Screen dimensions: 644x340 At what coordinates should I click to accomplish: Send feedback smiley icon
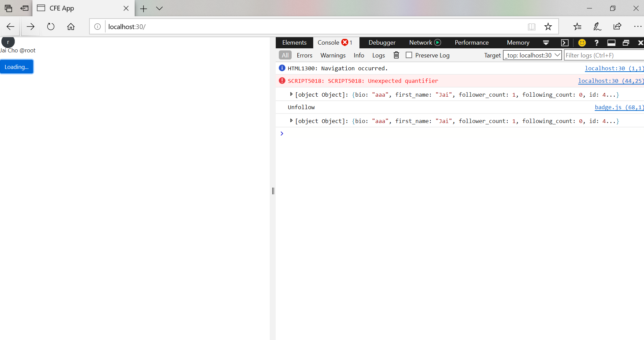click(x=582, y=43)
